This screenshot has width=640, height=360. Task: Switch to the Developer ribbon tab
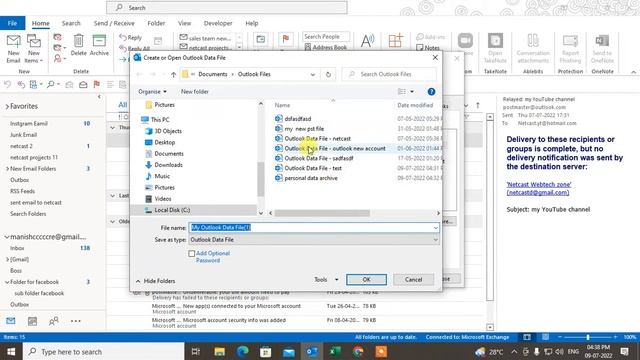click(218, 23)
